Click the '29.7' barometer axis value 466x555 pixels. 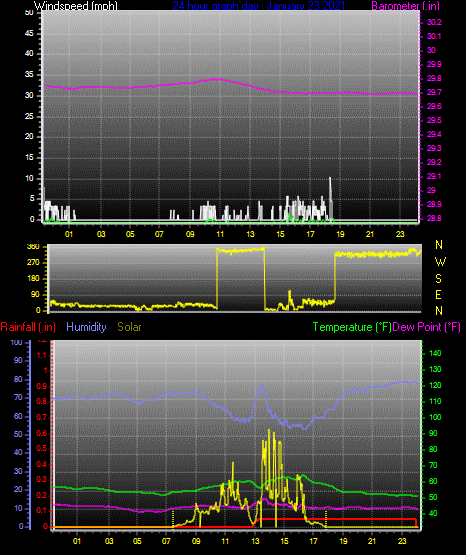pyautogui.click(x=434, y=92)
